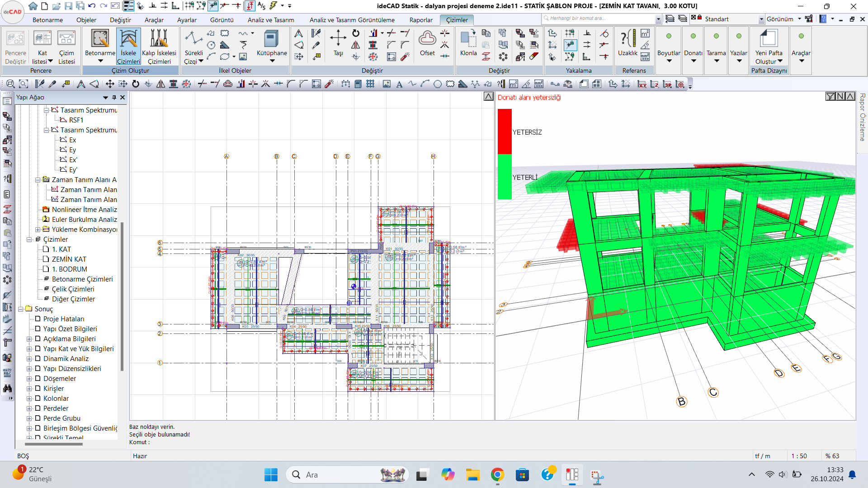
Task: Select the Taşı move tool
Action: coord(338,43)
